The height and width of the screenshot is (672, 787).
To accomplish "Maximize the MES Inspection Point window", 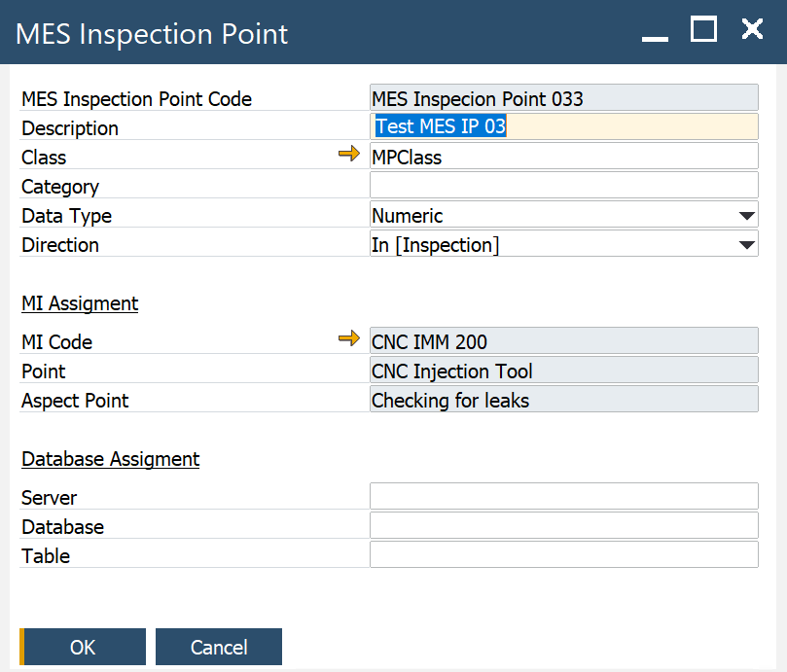I will coord(703,30).
